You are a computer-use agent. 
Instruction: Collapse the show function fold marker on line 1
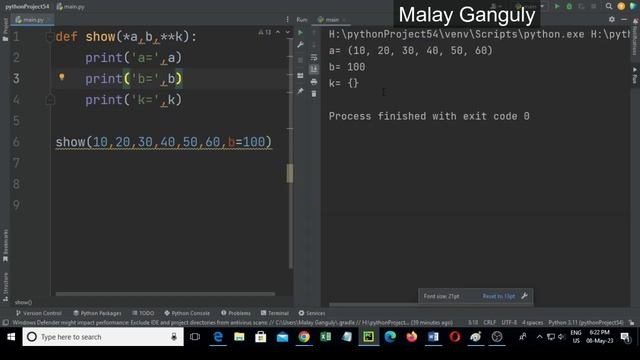[50, 37]
